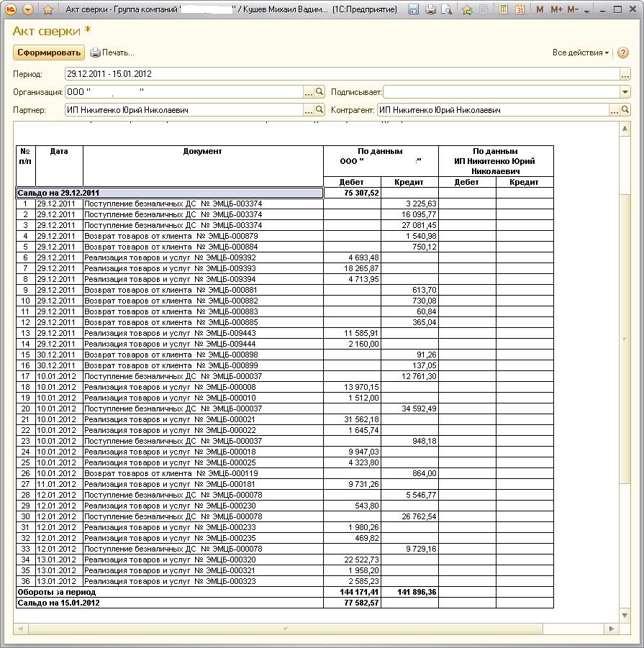Click the Обороты за период label
The width and height of the screenshot is (644, 648).
[x=57, y=592]
